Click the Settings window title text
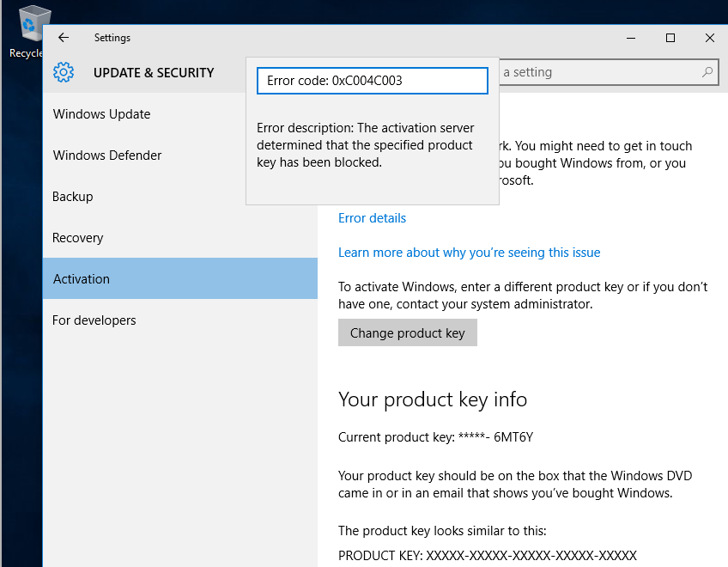The image size is (728, 567). coord(112,38)
